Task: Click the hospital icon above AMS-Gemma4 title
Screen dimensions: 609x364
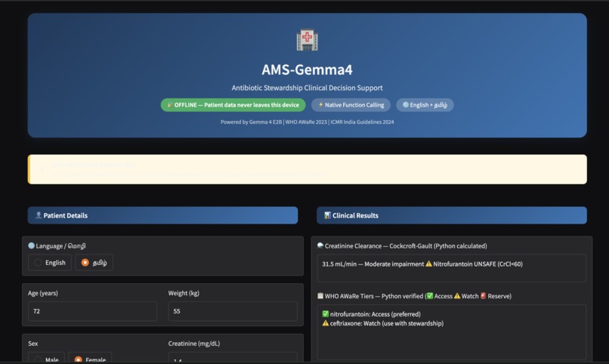Action: tap(307, 39)
